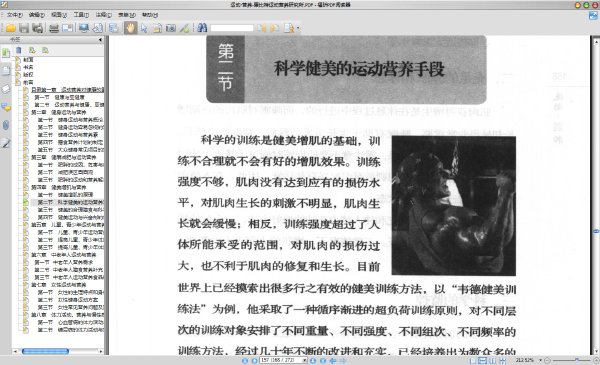This screenshot has width=600, height=365.
Task: Select the 第六章 中老年人 chapter bookmark
Action: coord(64,255)
